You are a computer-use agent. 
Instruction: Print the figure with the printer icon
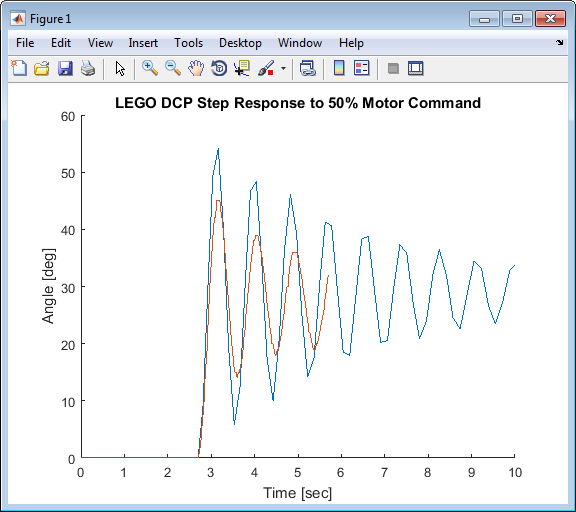(x=88, y=68)
